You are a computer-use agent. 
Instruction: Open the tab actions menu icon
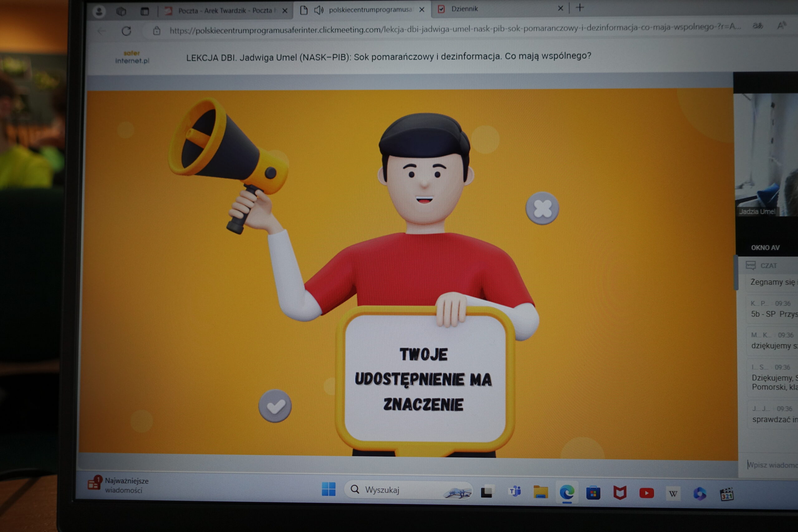coord(145,12)
